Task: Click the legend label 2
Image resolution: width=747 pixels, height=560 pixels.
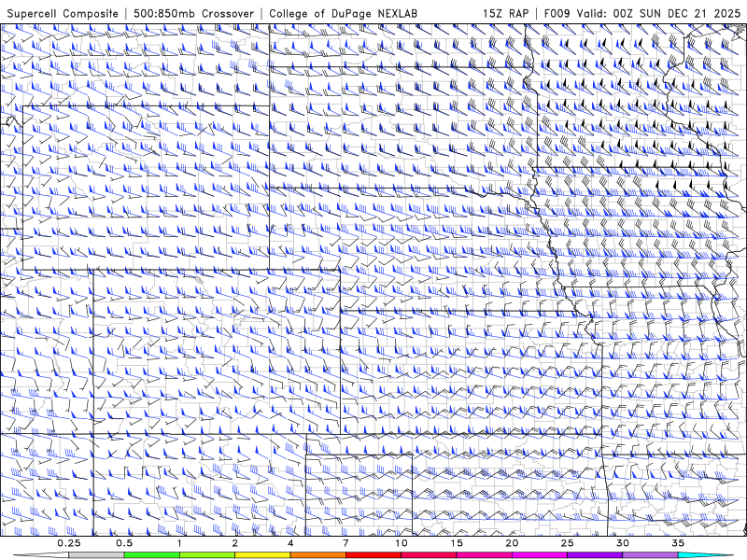Action: pyautogui.click(x=235, y=543)
